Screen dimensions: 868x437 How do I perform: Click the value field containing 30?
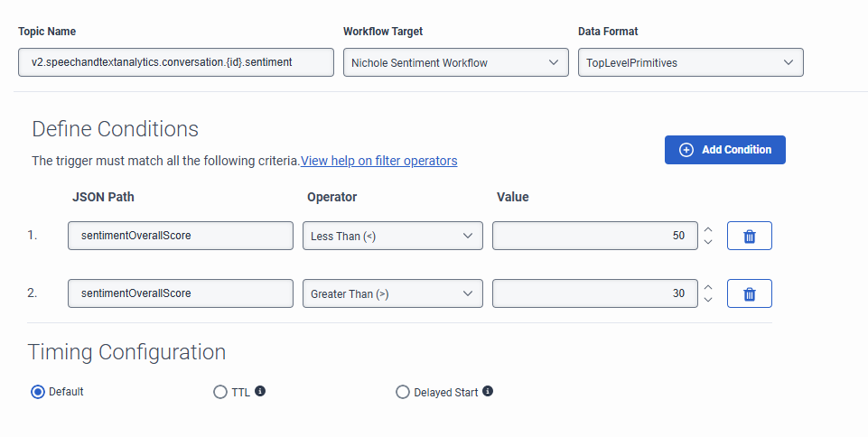594,293
